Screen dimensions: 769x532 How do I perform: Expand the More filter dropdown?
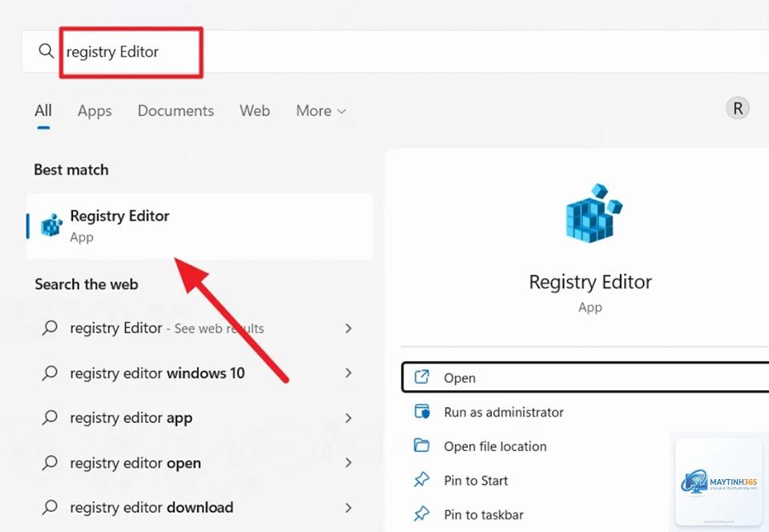(320, 111)
